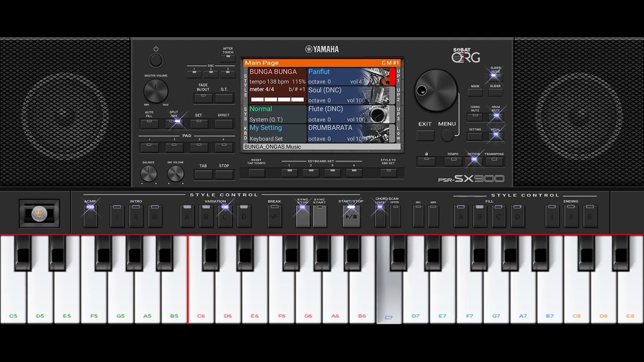The height and width of the screenshot is (362, 644).
Task: Click the Start/Stop play button
Action: click(351, 216)
